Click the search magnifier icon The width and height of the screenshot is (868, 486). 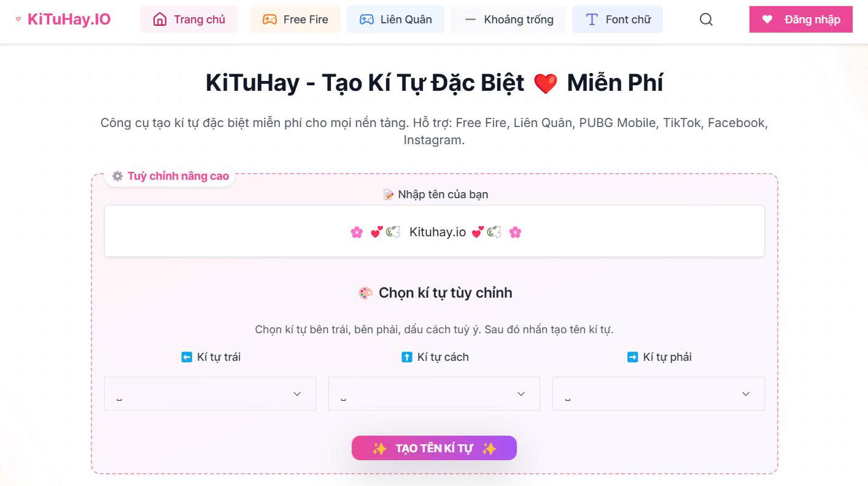click(706, 20)
